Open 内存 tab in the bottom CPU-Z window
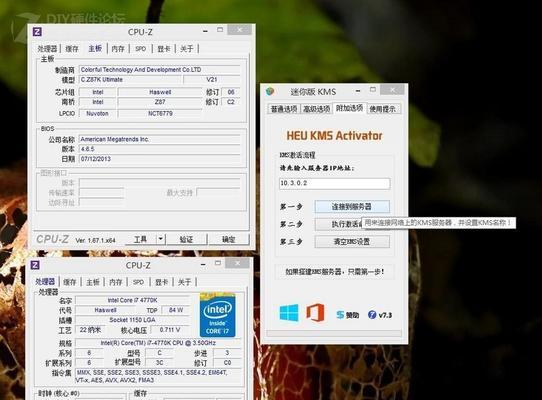The width and height of the screenshot is (542, 400). point(116,282)
